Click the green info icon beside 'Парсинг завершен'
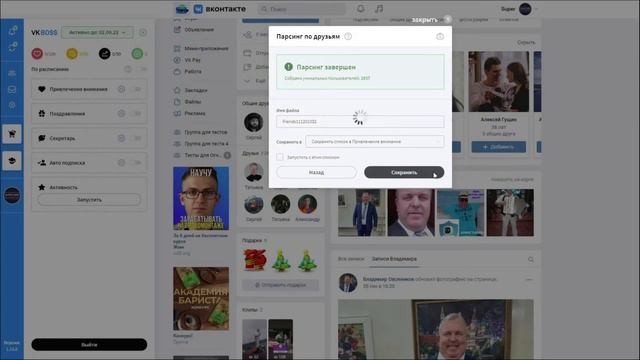This screenshot has width=640, height=360. (289, 67)
